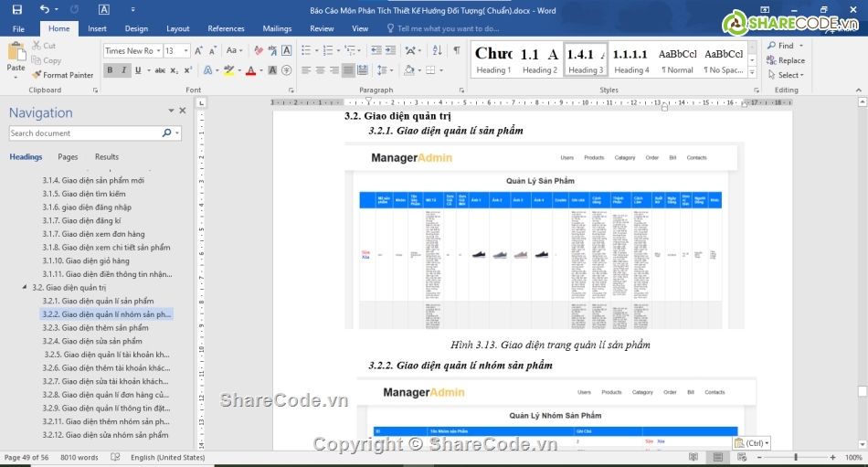Apply the Heading 2 style
The width and height of the screenshot is (868, 467).
coord(540,59)
